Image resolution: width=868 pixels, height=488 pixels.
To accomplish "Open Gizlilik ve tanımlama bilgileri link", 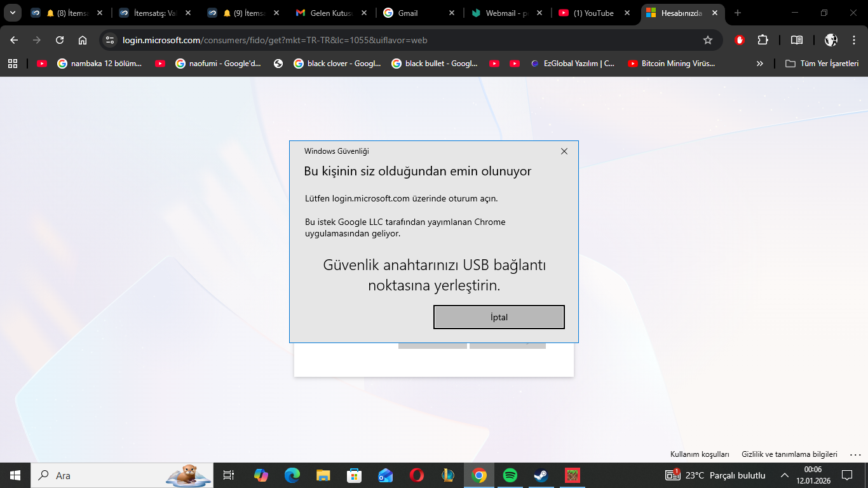I will coord(789,454).
